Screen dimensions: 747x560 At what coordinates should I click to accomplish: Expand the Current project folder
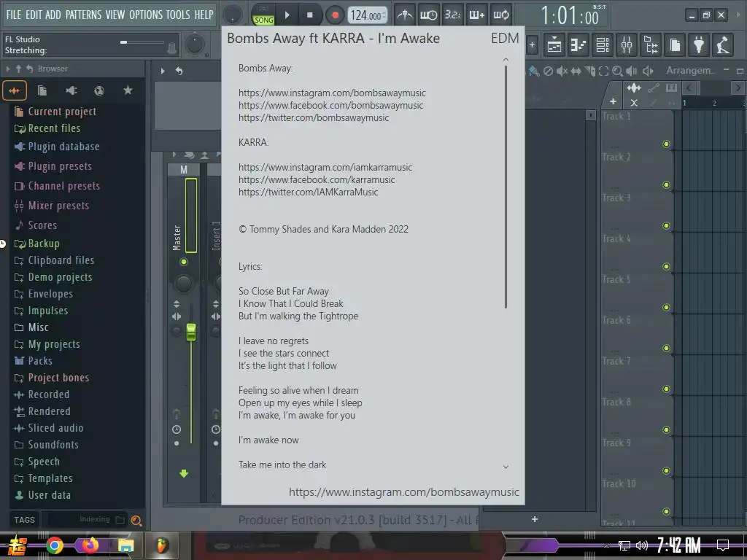[55, 112]
